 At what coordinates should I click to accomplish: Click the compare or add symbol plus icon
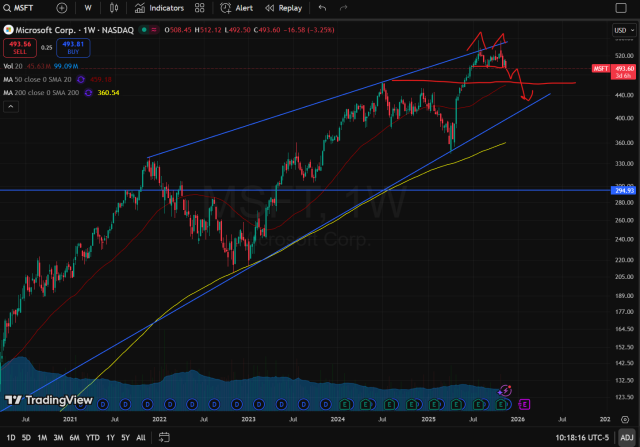62,8
